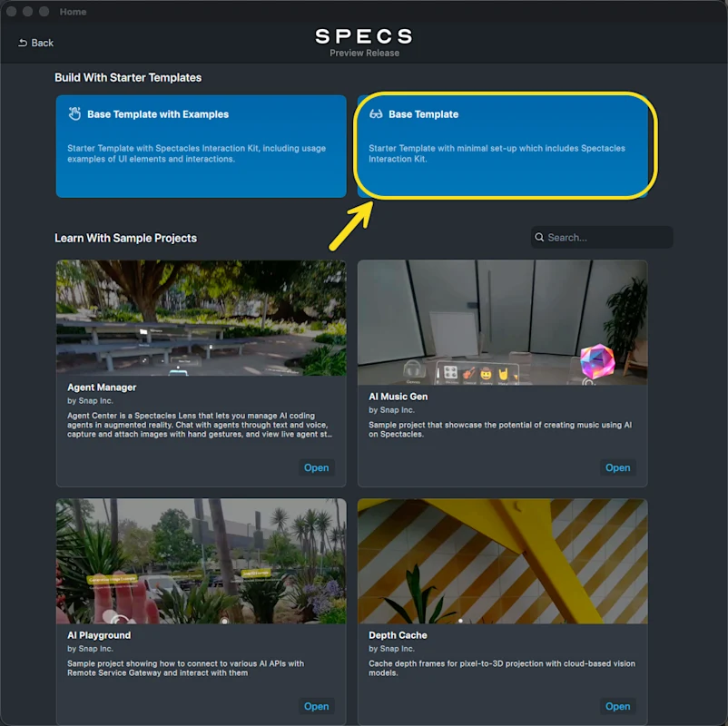Click 'by Snap Inc.' under AI Playground
Screen dimensions: 728x726
(x=90, y=649)
